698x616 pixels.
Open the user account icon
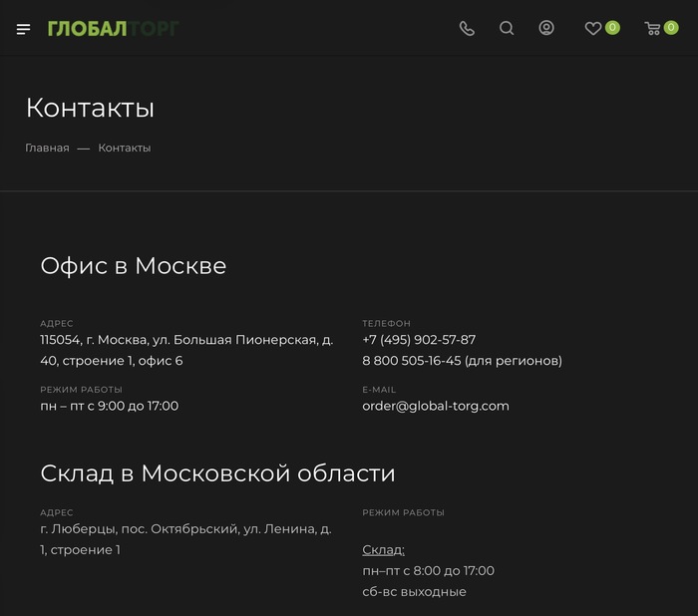pos(546,28)
